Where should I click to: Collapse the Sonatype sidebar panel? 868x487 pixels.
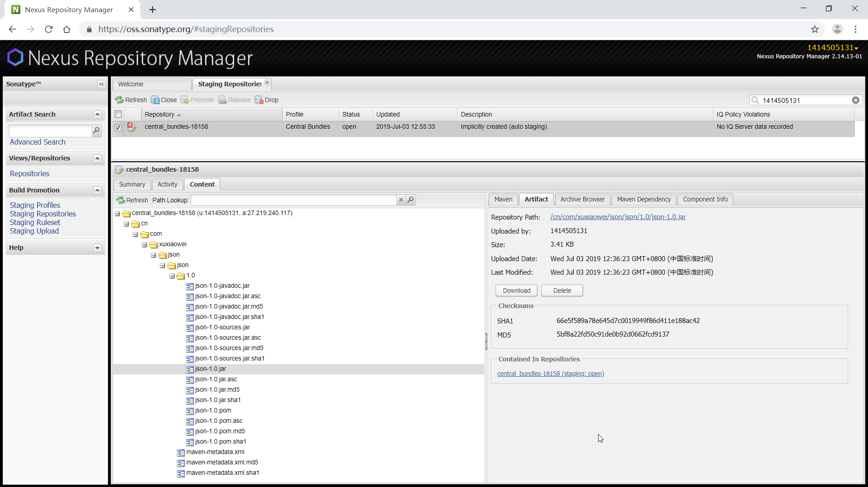(101, 84)
